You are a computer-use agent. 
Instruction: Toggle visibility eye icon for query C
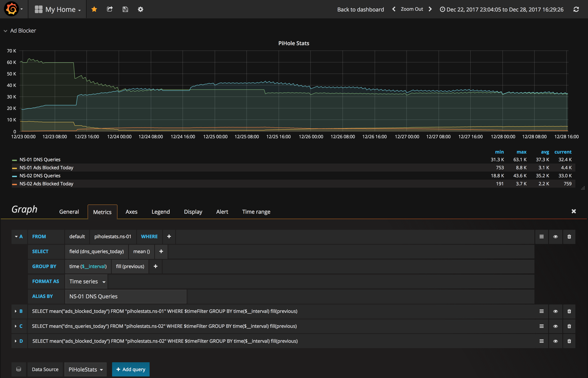pos(555,326)
